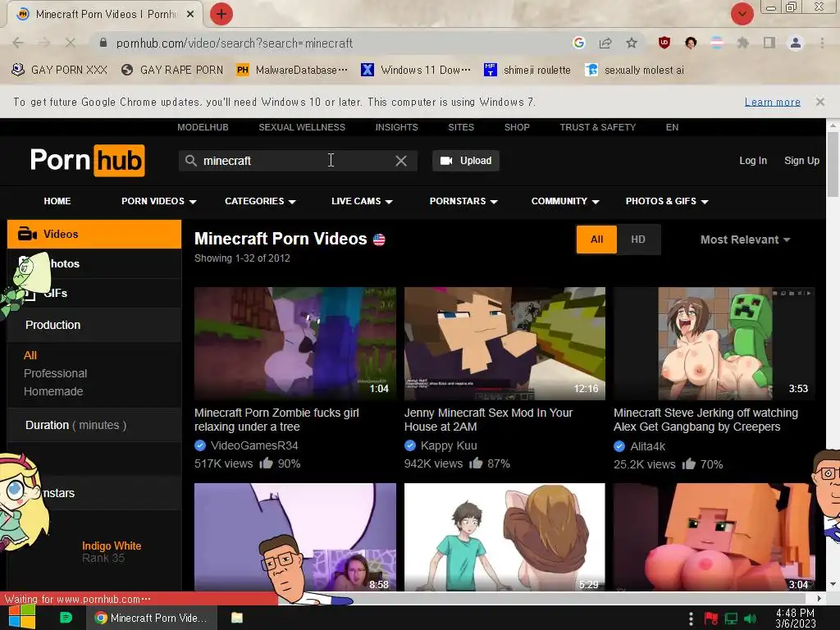Click the Duration (minutes) section header
Screen dimensions: 840x630
pyautogui.click(x=94, y=425)
